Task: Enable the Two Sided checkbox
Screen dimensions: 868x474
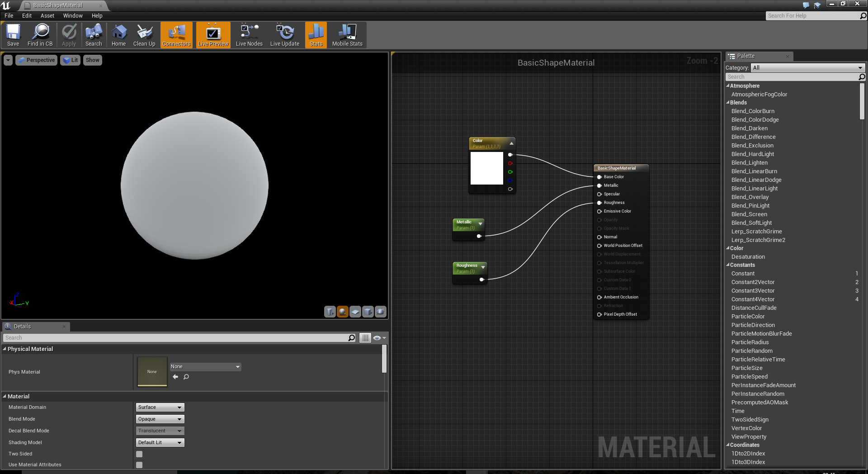Action: (x=139, y=454)
